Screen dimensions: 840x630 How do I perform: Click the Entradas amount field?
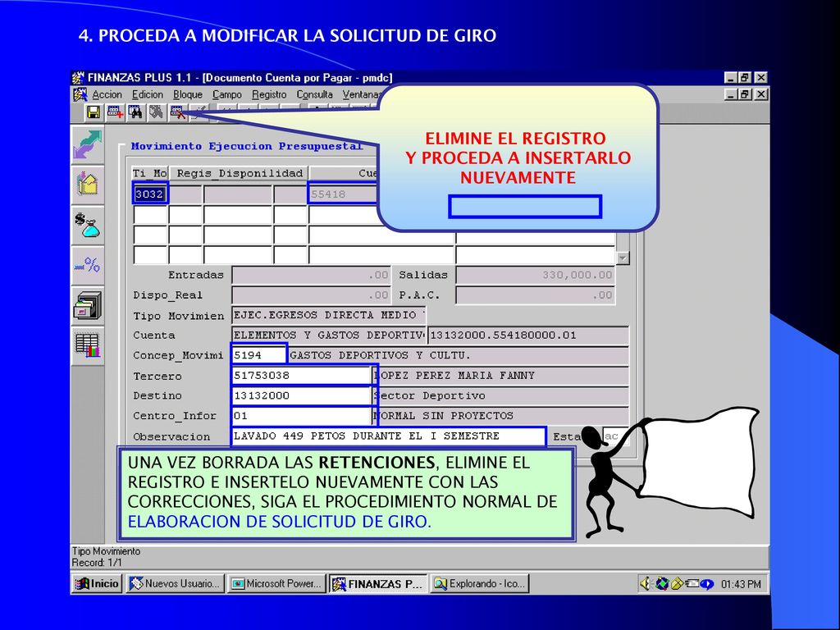pyautogui.click(x=310, y=275)
